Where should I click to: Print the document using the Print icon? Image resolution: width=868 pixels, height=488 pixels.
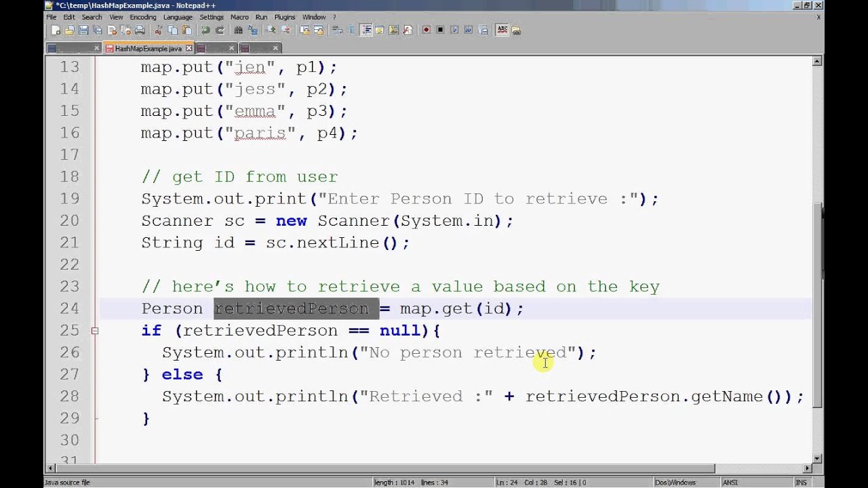[140, 30]
